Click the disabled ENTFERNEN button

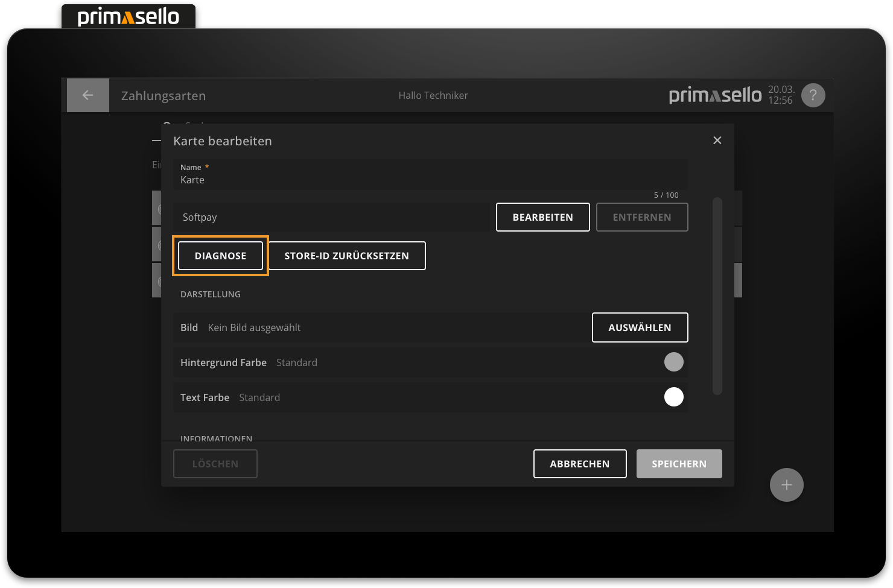coord(642,217)
